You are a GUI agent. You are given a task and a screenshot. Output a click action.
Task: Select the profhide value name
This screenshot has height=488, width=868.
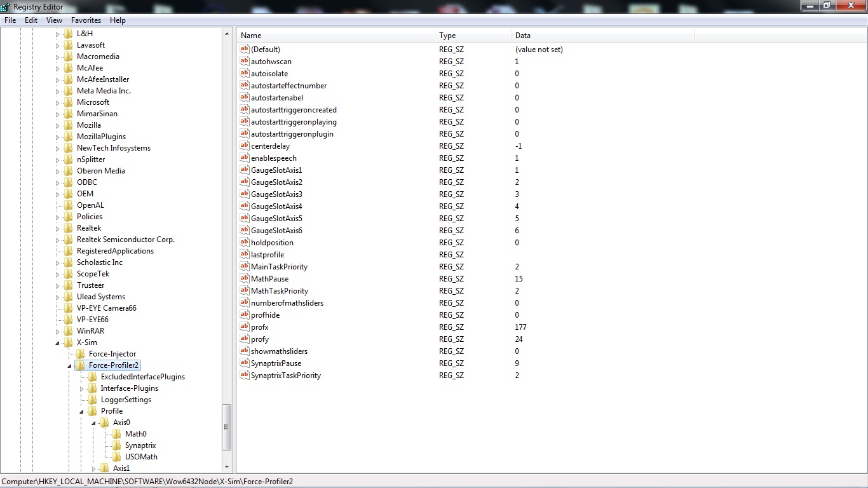pos(265,315)
